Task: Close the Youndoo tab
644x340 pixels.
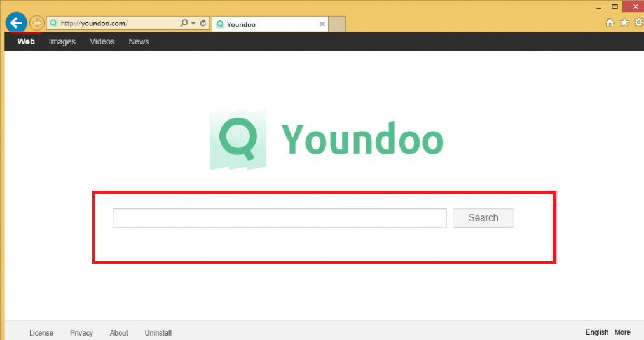Action: (x=322, y=24)
